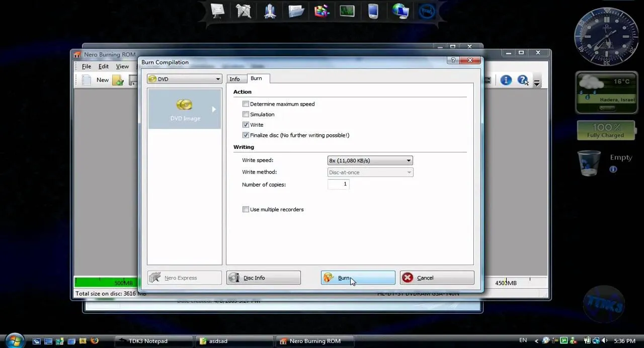644x348 pixels.
Task: Click the green disc capacity bar
Action: pyautogui.click(x=107, y=283)
